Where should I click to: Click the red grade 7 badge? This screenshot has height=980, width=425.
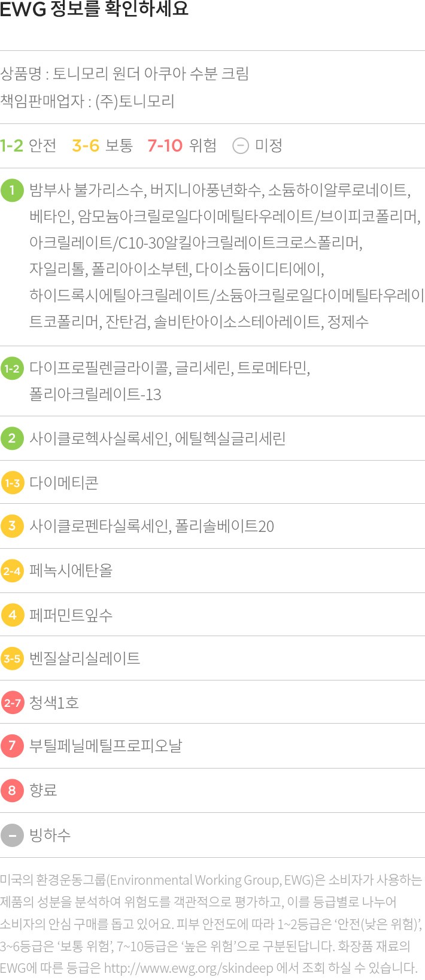point(12,746)
